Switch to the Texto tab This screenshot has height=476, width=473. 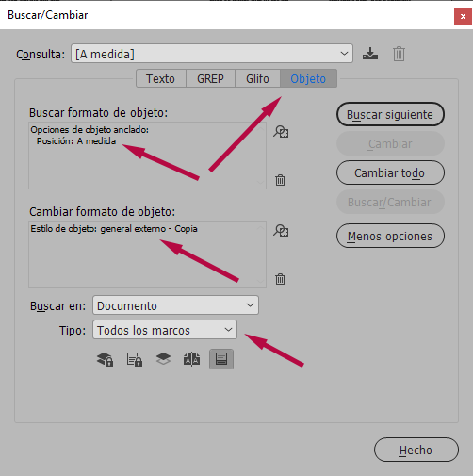(160, 78)
